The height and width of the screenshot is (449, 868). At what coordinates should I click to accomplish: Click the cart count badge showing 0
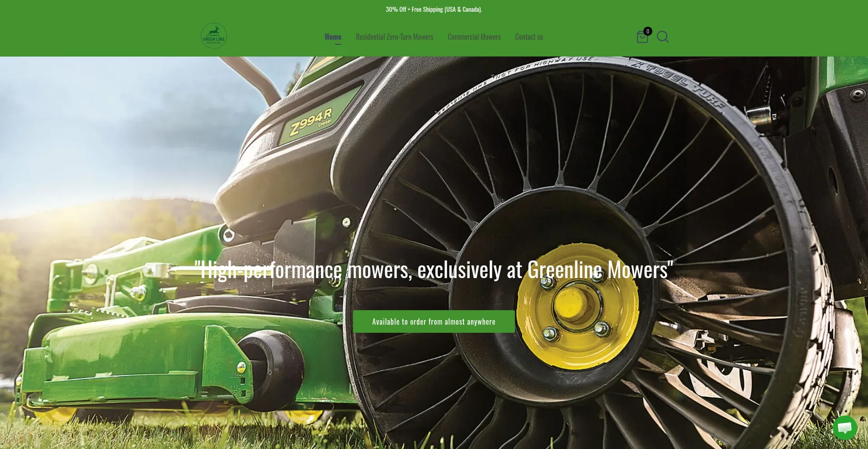648,31
